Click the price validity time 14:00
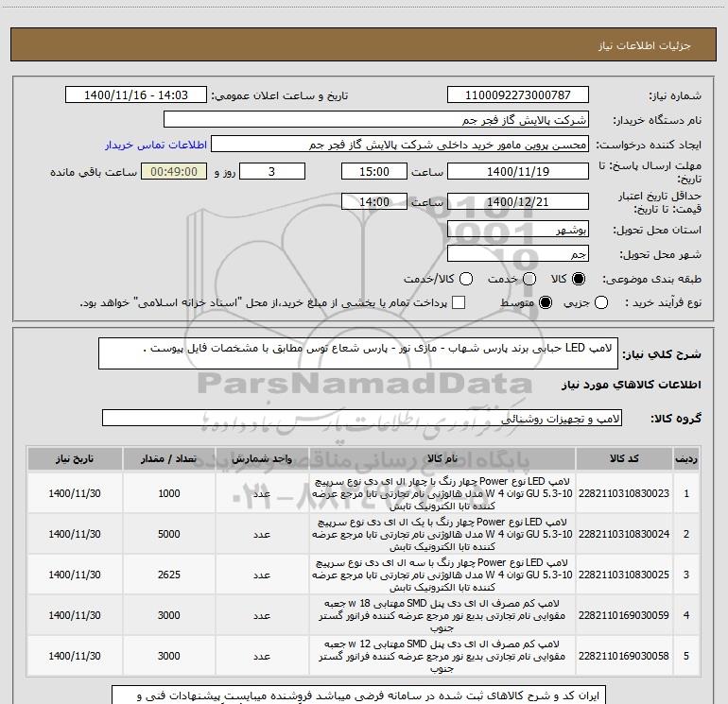The width and height of the screenshot is (728, 704). (x=374, y=201)
